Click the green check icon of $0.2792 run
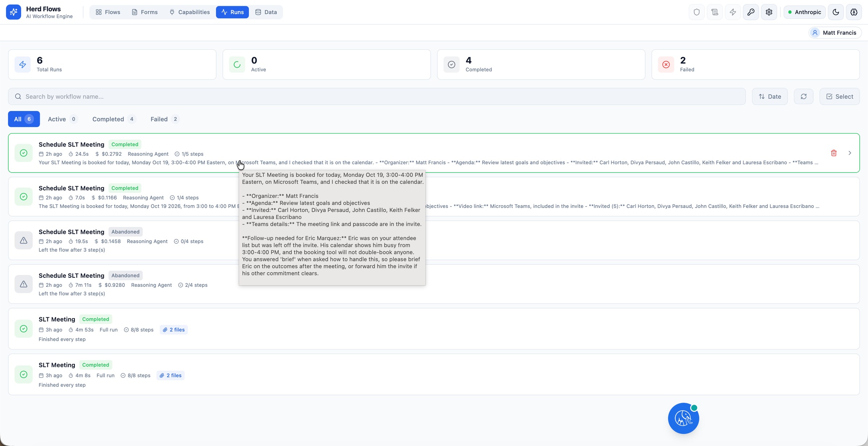The image size is (868, 446). [x=24, y=153]
